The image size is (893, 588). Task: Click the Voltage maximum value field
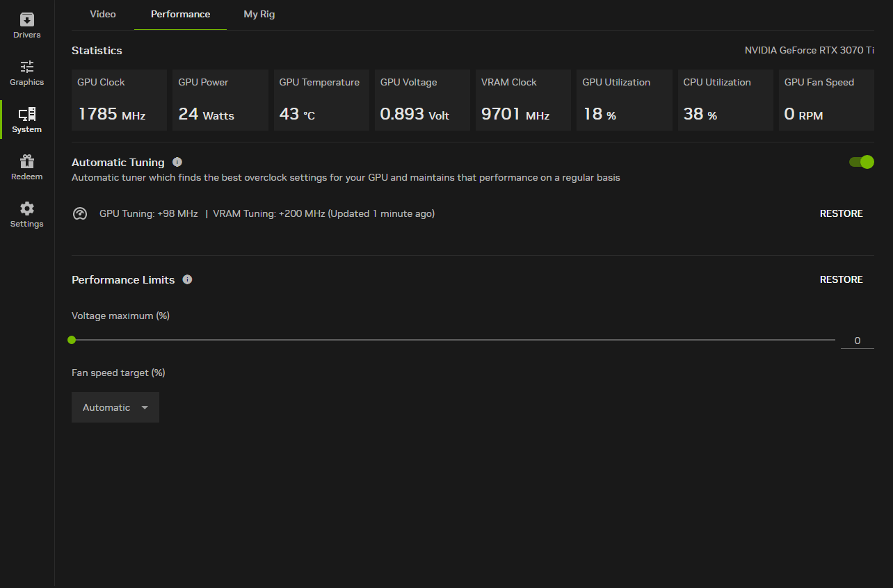click(x=858, y=341)
